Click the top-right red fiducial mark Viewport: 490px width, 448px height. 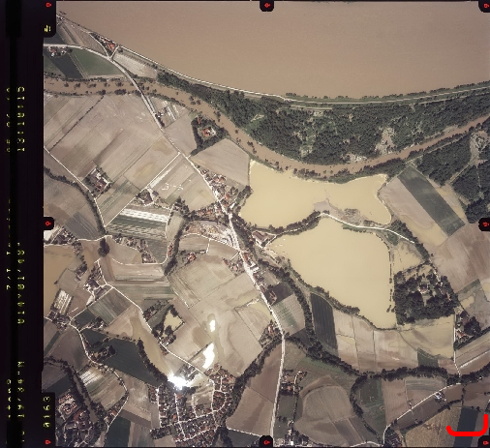point(486,5)
